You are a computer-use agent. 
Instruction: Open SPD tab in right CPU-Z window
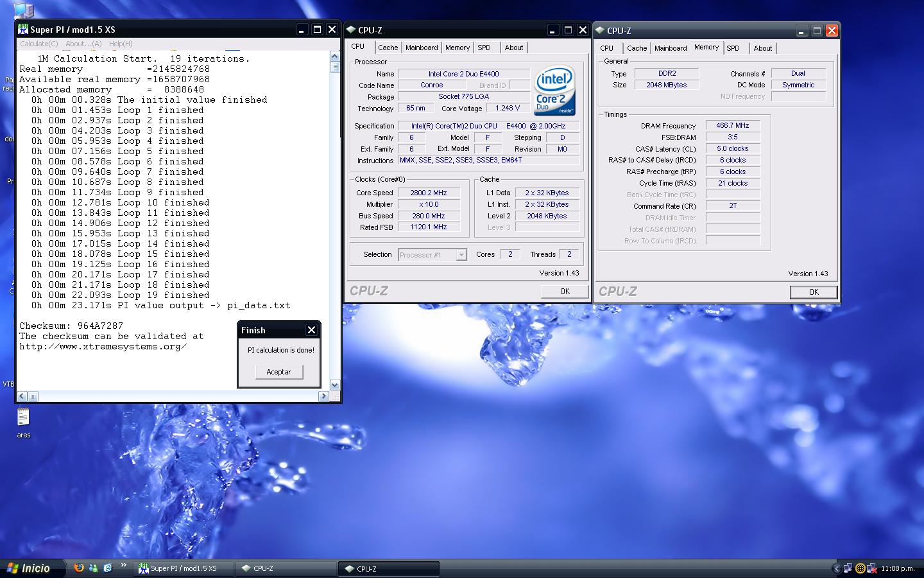click(x=733, y=48)
